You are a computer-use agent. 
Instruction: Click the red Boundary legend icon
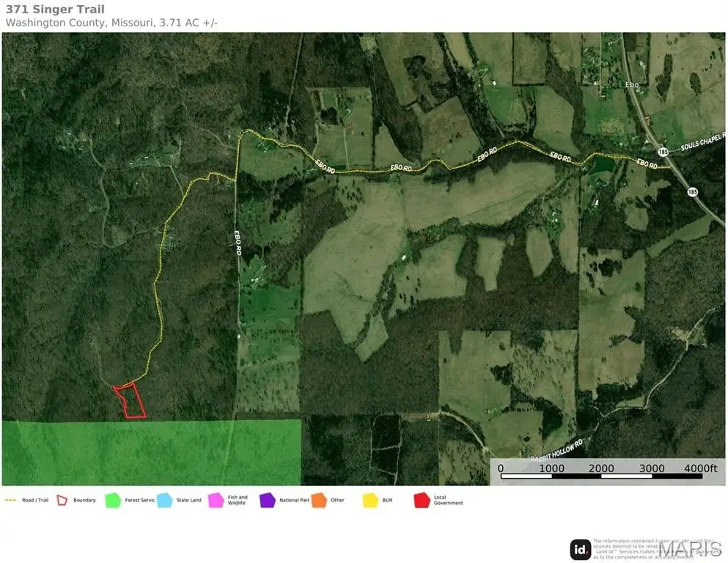click(x=62, y=500)
